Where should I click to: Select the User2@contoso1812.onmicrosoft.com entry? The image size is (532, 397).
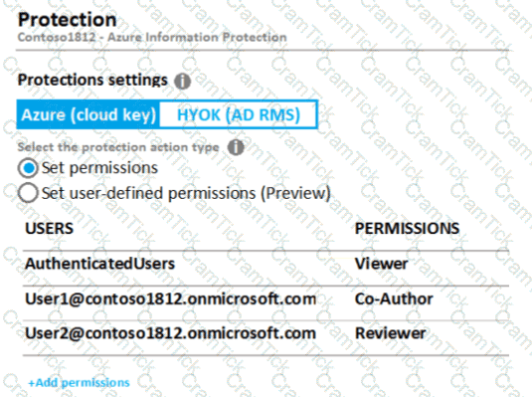point(171,333)
